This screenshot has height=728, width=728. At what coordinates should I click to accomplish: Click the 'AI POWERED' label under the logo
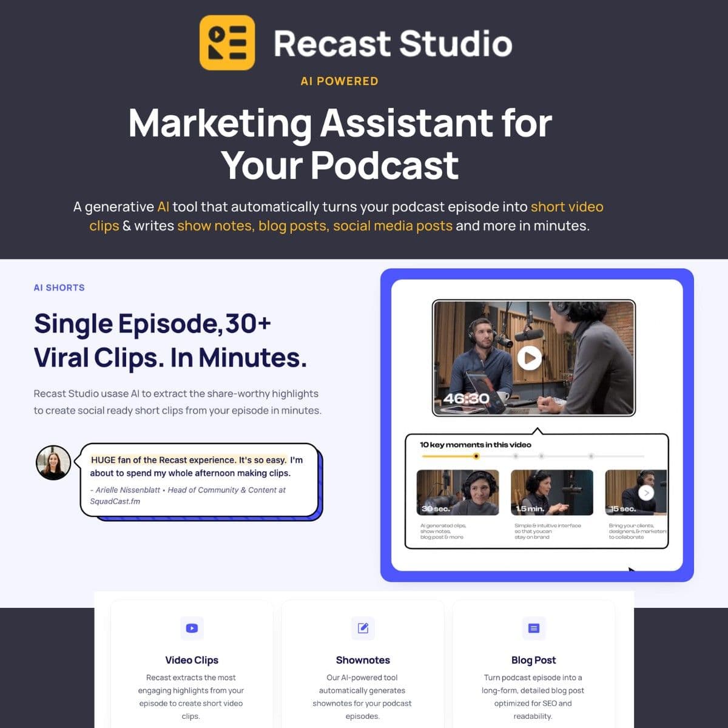click(339, 81)
